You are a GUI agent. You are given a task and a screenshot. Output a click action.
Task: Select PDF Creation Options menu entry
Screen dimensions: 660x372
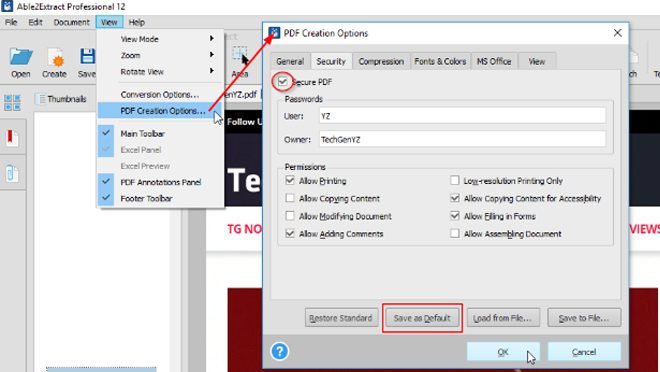161,111
